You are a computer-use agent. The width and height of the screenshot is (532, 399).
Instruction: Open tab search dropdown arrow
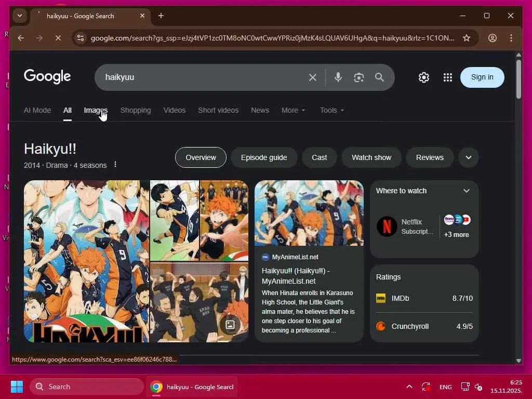pos(20,16)
